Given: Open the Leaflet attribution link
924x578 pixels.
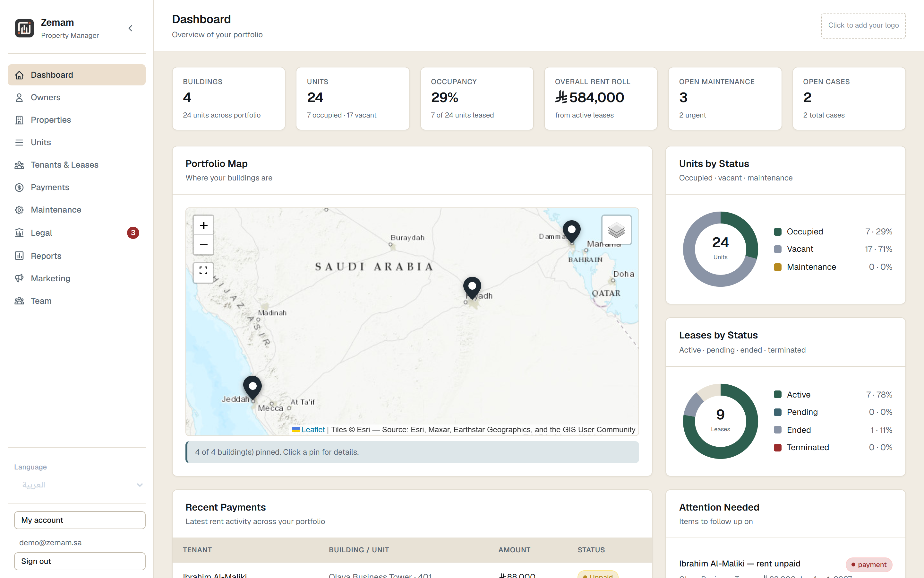Looking at the screenshot, I should coord(313,430).
